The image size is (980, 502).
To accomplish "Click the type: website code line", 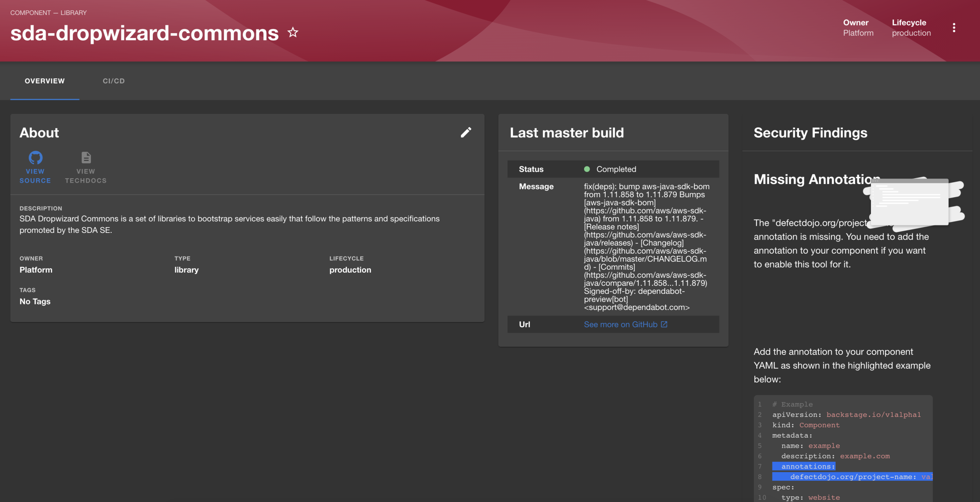I will (x=810, y=498).
